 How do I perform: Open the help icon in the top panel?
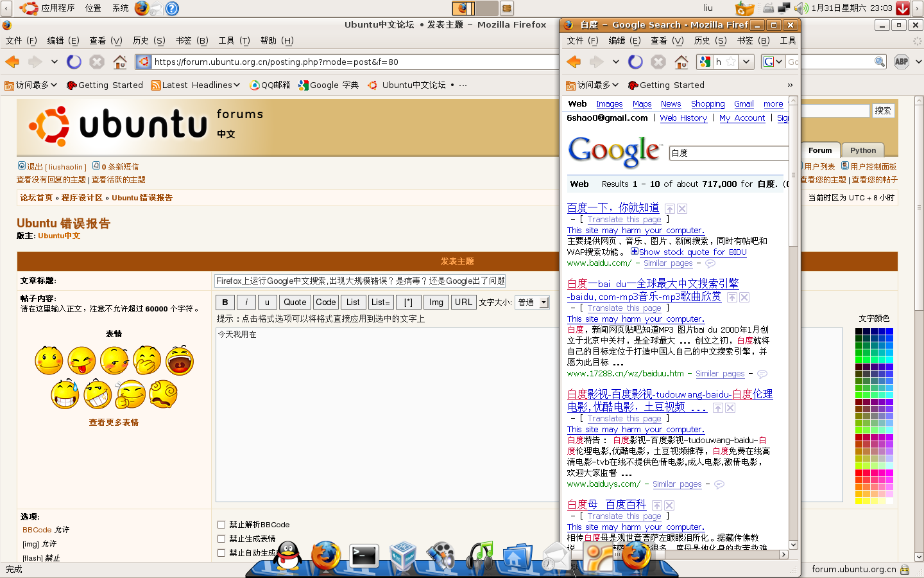tap(172, 8)
